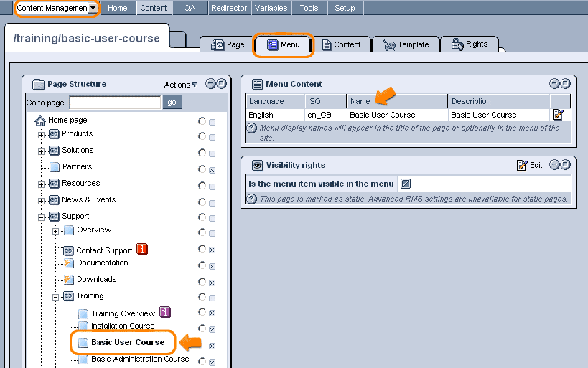This screenshot has width=588, height=368.
Task: Expand the Products tree node
Action: (42, 134)
